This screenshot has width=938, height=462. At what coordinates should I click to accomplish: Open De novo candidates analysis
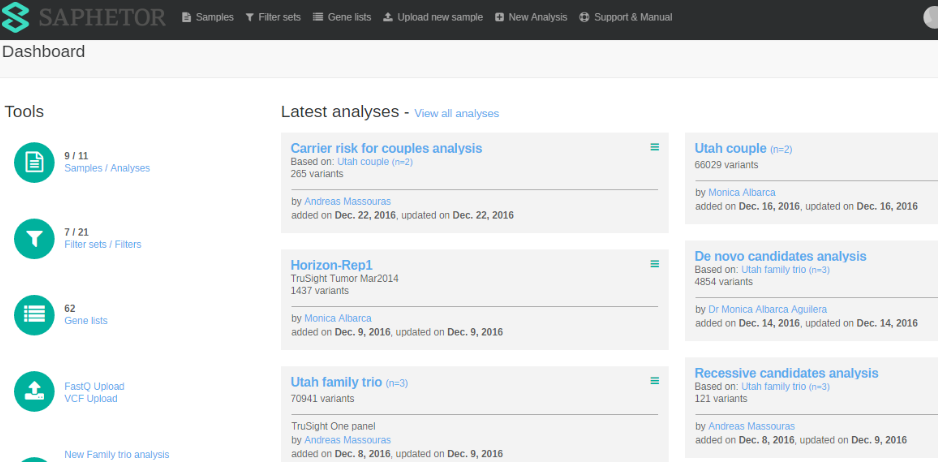[x=780, y=256]
